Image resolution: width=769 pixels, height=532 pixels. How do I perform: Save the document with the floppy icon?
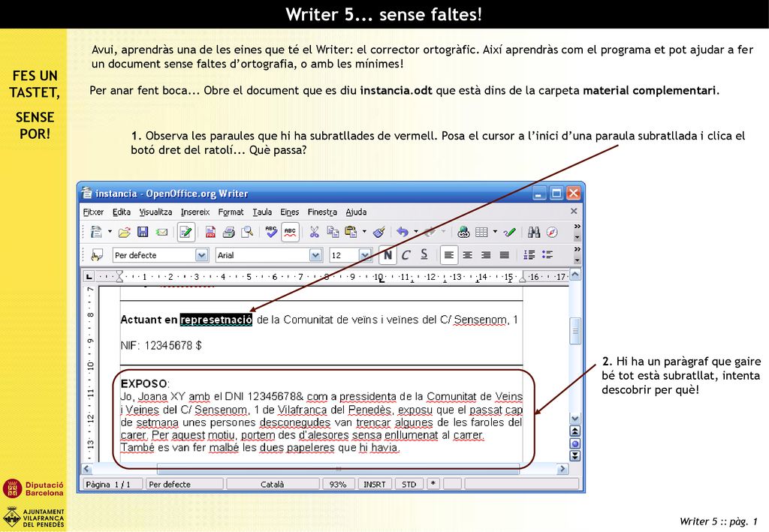pos(143,232)
